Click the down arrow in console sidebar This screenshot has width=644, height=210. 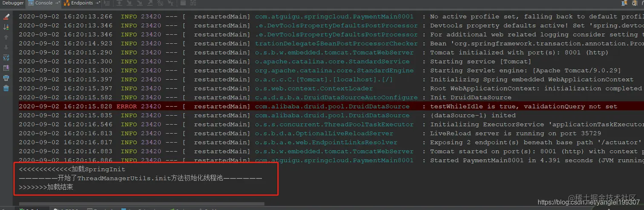coord(6,47)
